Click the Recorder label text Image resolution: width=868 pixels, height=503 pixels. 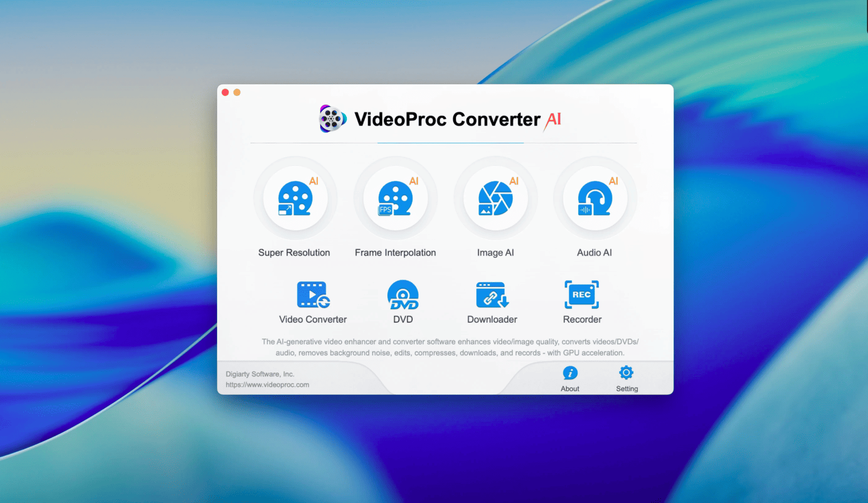coord(582,320)
